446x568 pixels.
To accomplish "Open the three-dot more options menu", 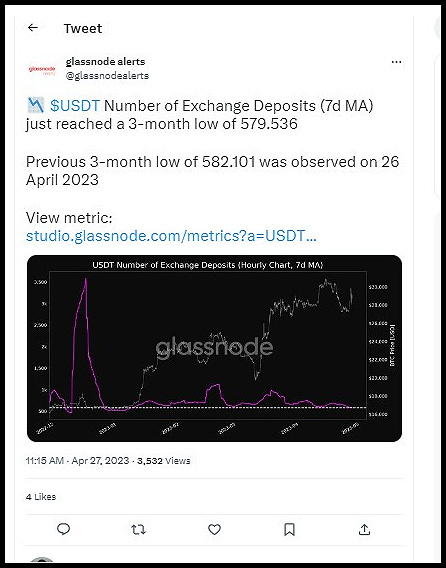I will [396, 62].
